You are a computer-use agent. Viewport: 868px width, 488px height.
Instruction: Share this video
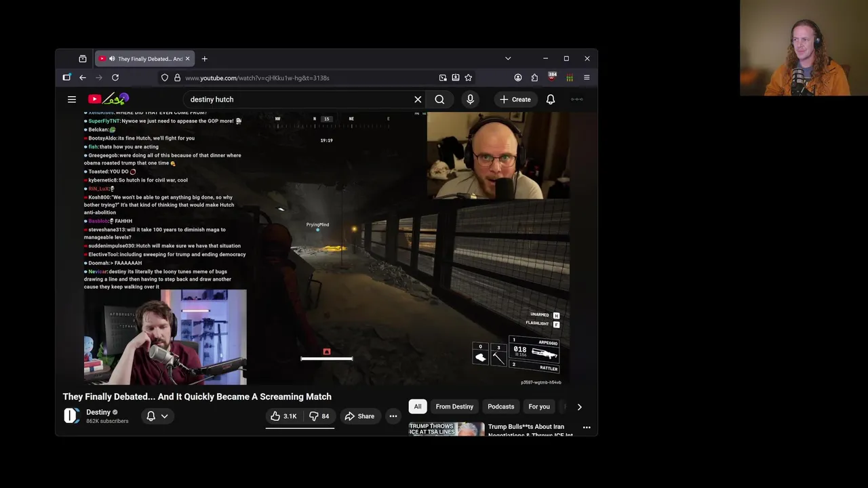click(x=359, y=416)
